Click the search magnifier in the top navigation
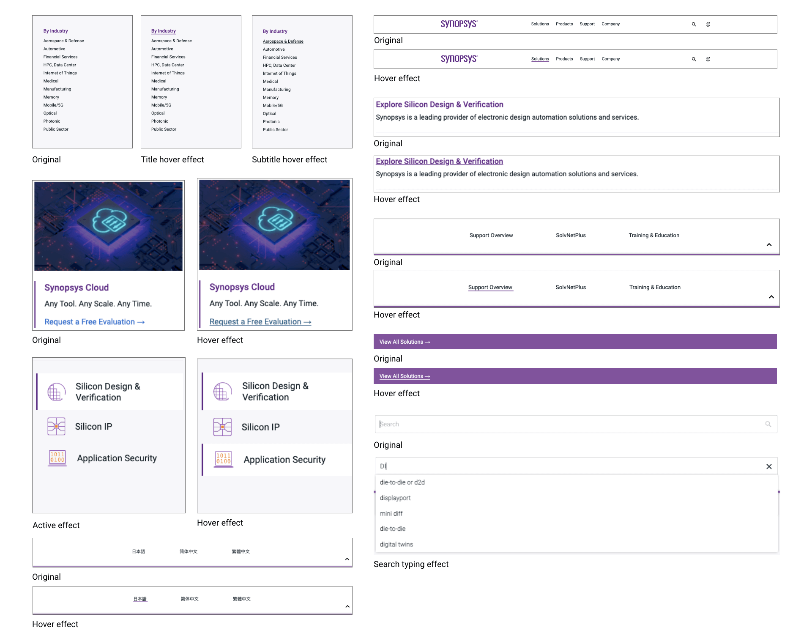 point(694,24)
